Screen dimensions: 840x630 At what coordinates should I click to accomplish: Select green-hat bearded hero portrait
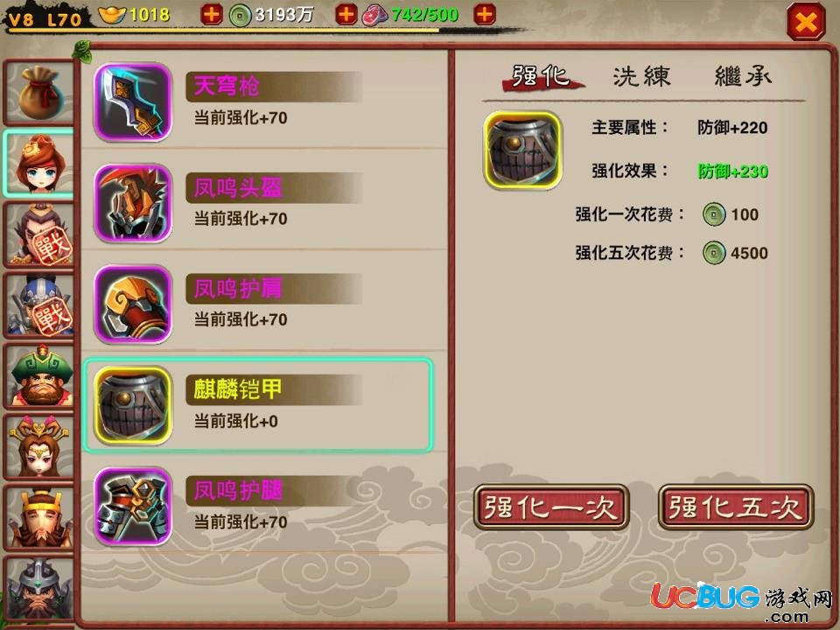point(38,376)
